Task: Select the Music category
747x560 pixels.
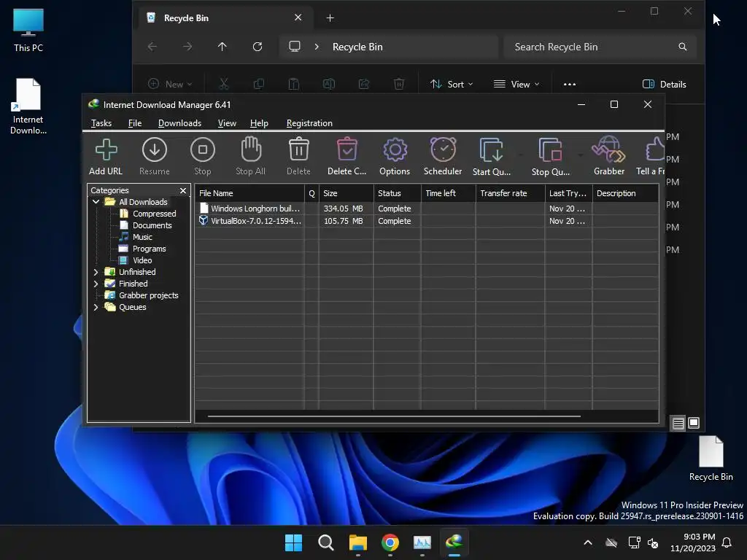Action: [142, 237]
